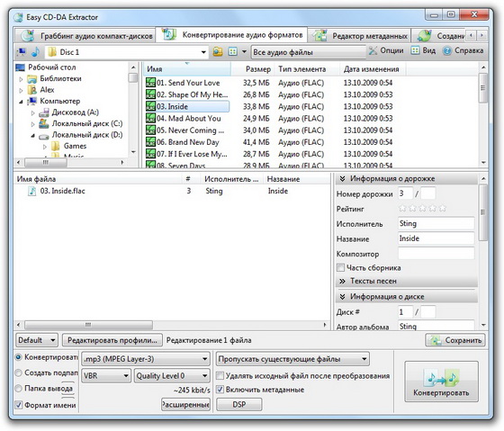This screenshot has width=504, height=431.
Task: Uncheck Включить метаданные checkbox
Action: [x=220, y=390]
